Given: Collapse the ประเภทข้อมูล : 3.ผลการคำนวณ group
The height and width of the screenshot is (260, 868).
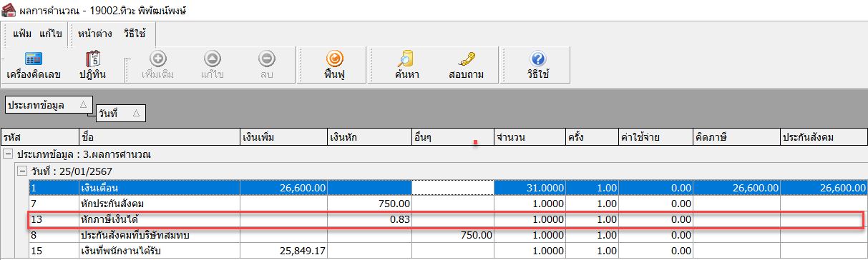Looking at the screenshot, I should click(x=9, y=154).
